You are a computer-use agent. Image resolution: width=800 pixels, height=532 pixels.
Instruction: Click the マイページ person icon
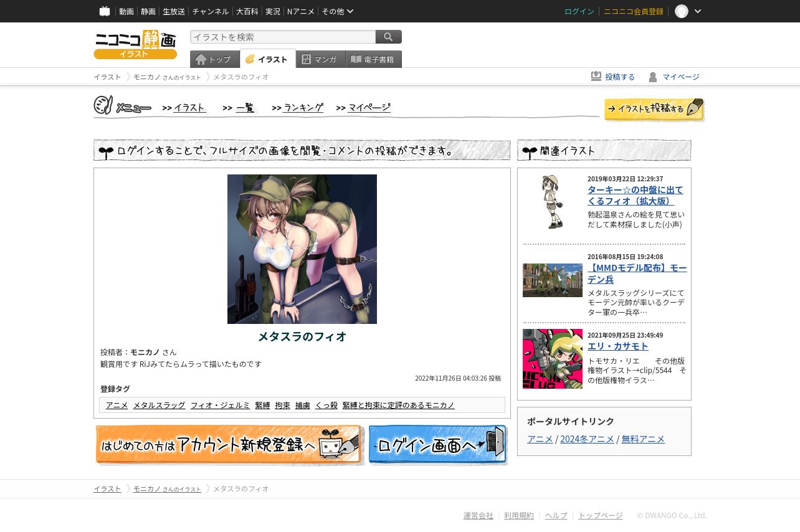click(x=653, y=77)
